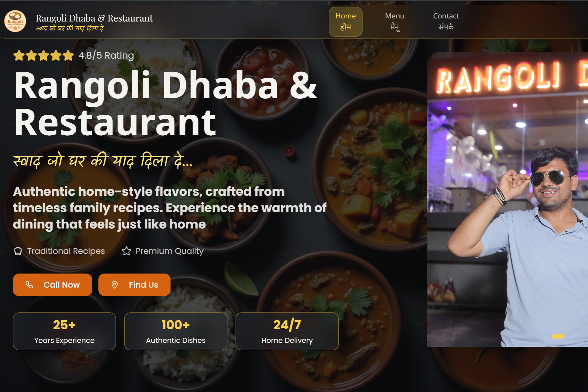588x392 pixels.
Task: Click the restaurant storefront carousel photo
Action: click(x=507, y=199)
